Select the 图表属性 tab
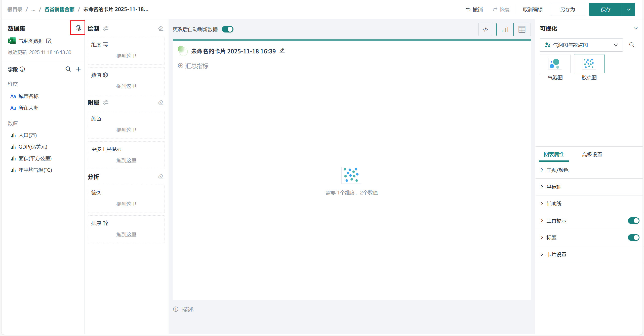The image size is (644, 336). 554,154
